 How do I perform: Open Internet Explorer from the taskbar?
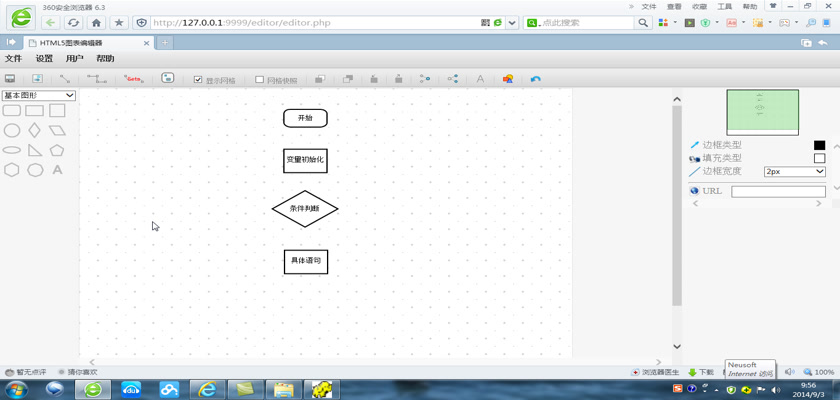[x=207, y=389]
